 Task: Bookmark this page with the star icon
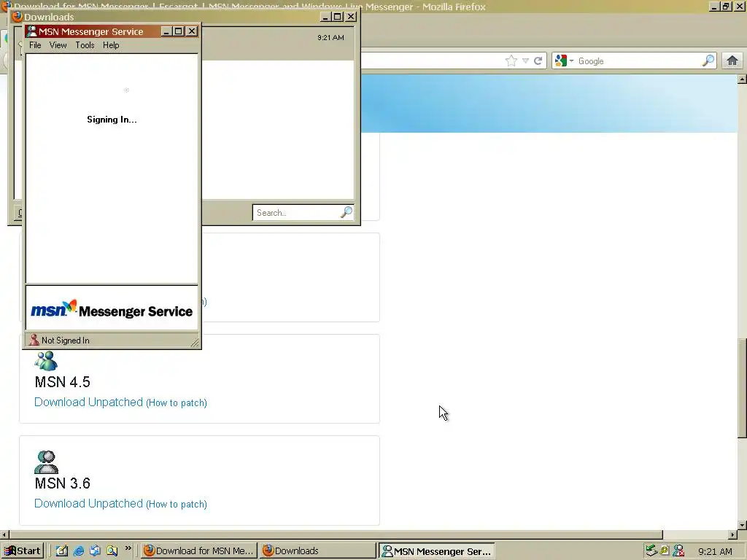tap(511, 61)
